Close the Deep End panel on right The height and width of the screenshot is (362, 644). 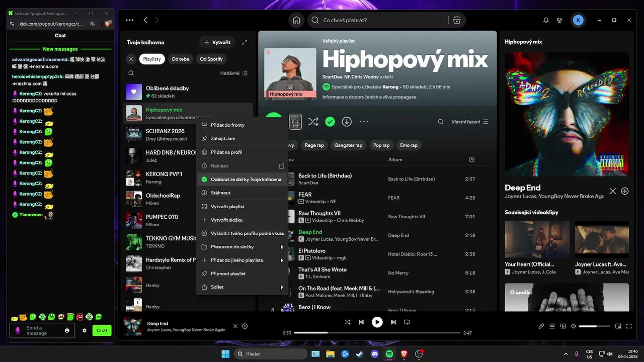pos(613,191)
